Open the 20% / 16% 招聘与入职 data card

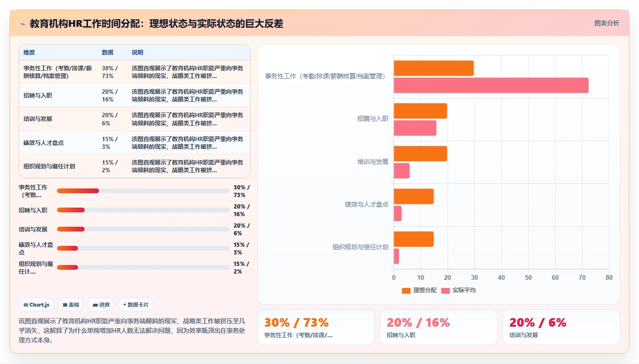tap(439, 327)
